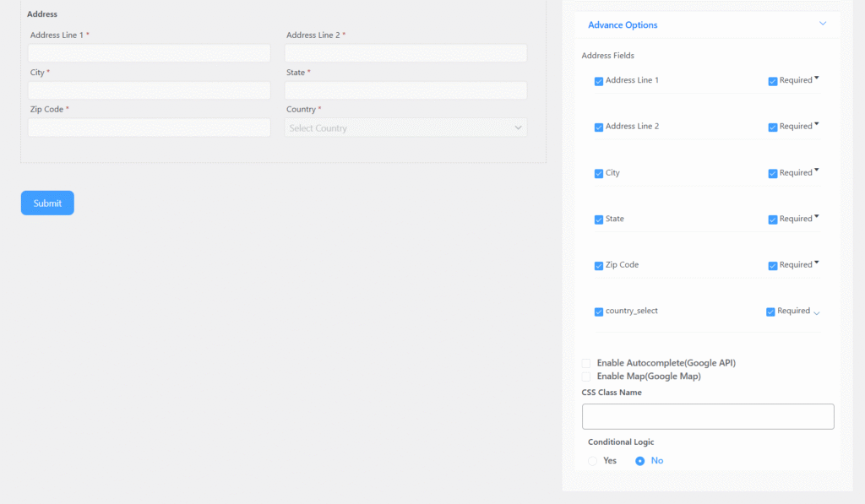Expand arrow beside Required for Zip Code
Screen dimensions: 865x504
pos(818,263)
